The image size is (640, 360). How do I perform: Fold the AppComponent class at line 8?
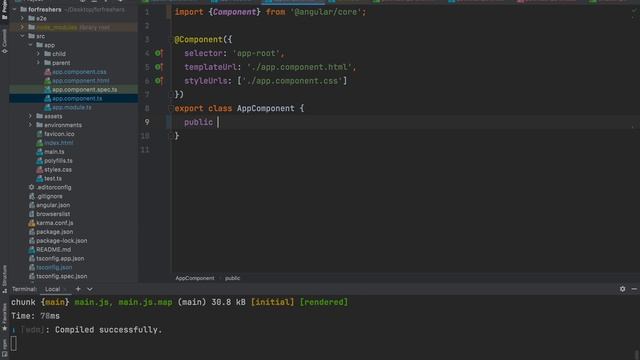coord(171,108)
